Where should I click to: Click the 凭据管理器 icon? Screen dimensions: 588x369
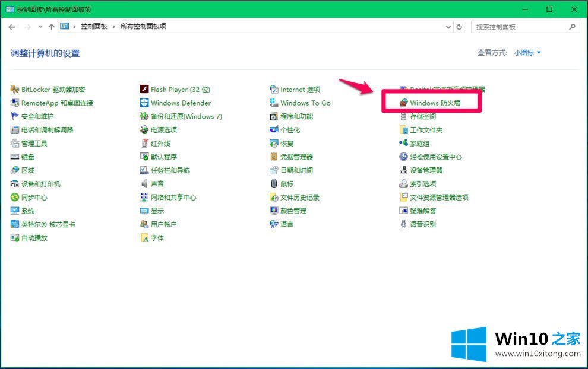[274, 157]
